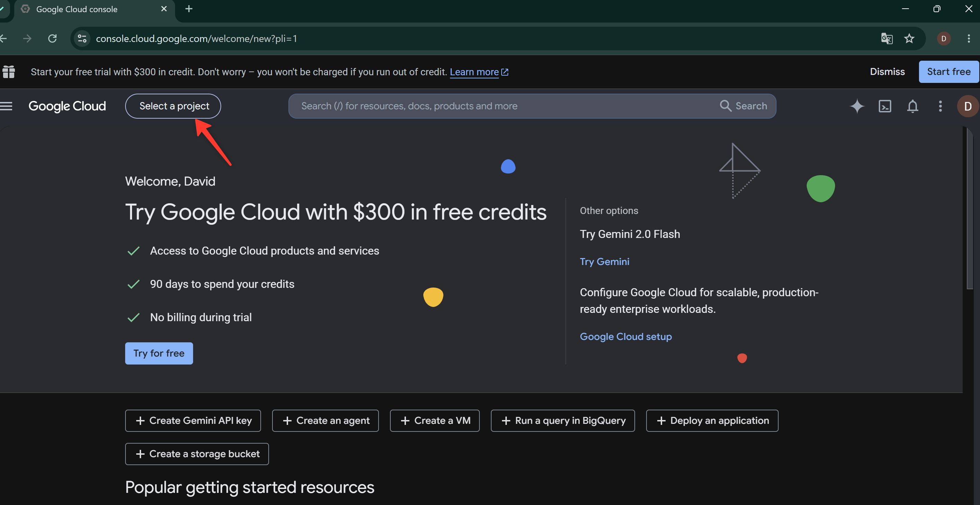Click 'Popular getting started resources' heading

click(x=250, y=487)
